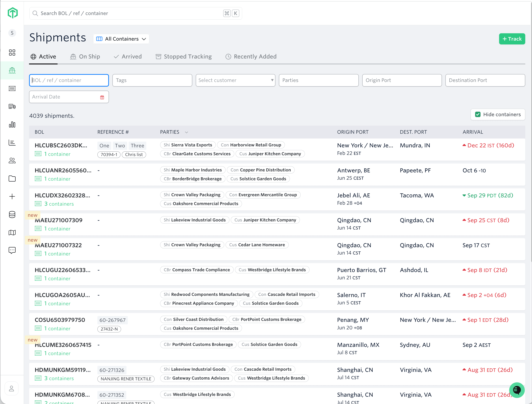Image resolution: width=532 pixels, height=404 pixels.
Task: Switch to the Stopped Tracking tab
Action: point(184,57)
